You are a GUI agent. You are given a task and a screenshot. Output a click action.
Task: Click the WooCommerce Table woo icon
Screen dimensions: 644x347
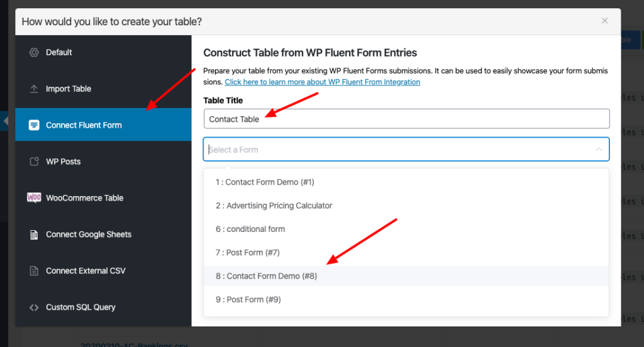click(x=34, y=198)
